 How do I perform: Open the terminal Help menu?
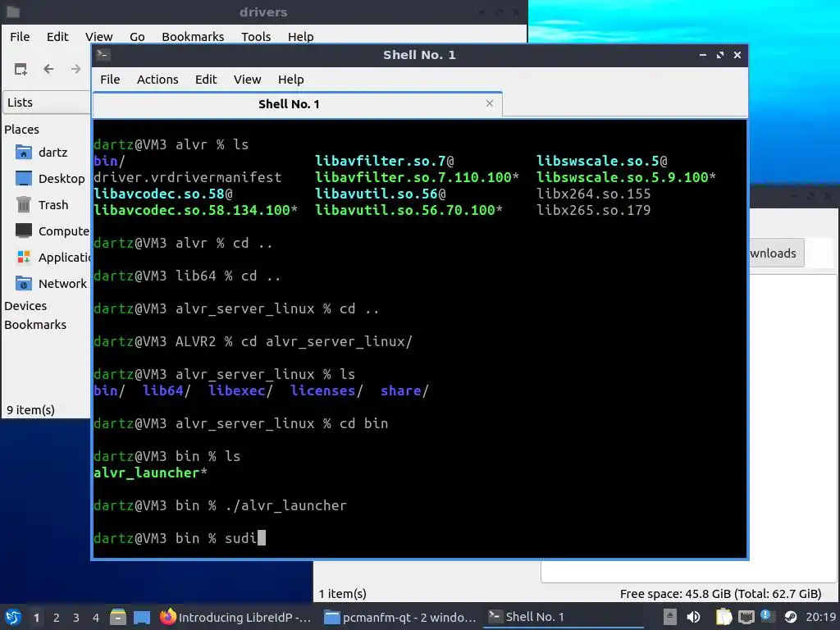pyautogui.click(x=291, y=80)
